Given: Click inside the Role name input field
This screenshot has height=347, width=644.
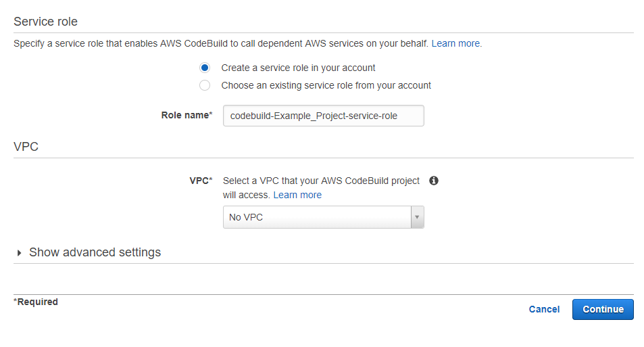Looking at the screenshot, I should coord(323,116).
